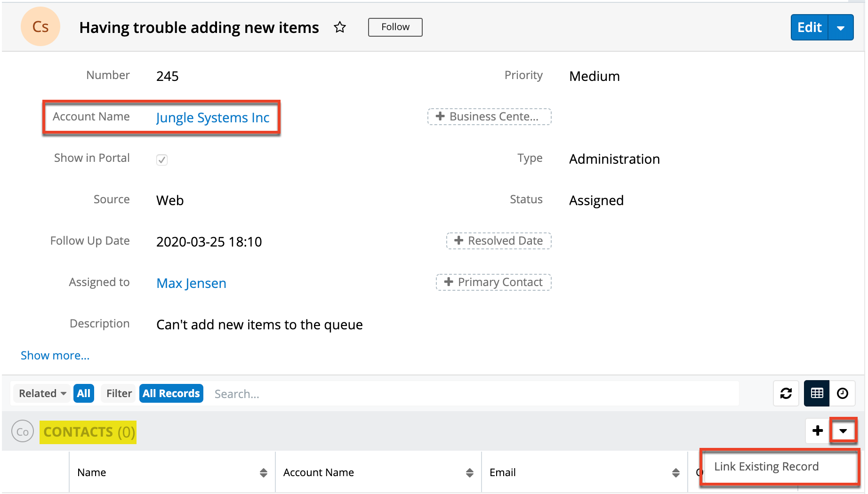
Task: Open the Jungle Systems Inc account link
Action: (213, 118)
